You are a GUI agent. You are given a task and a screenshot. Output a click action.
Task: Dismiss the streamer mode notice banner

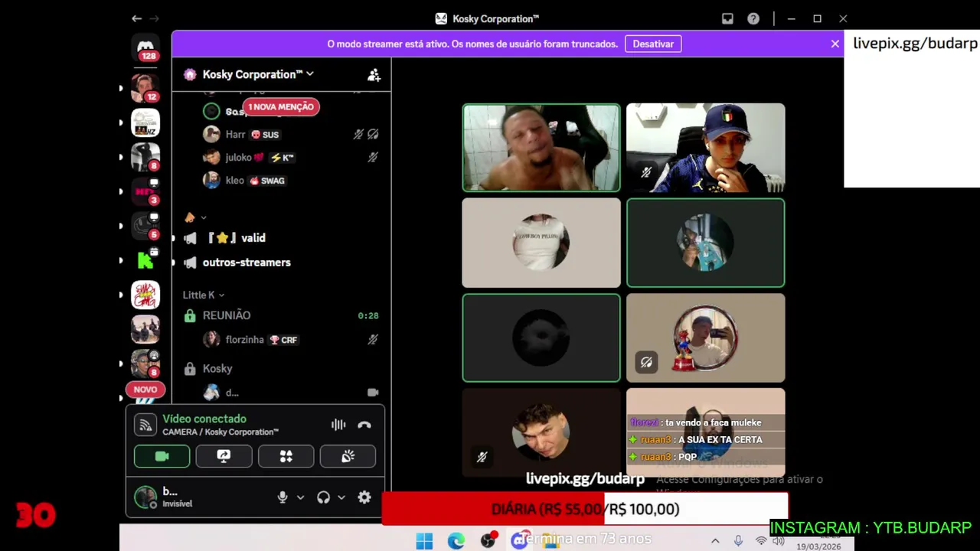point(835,44)
